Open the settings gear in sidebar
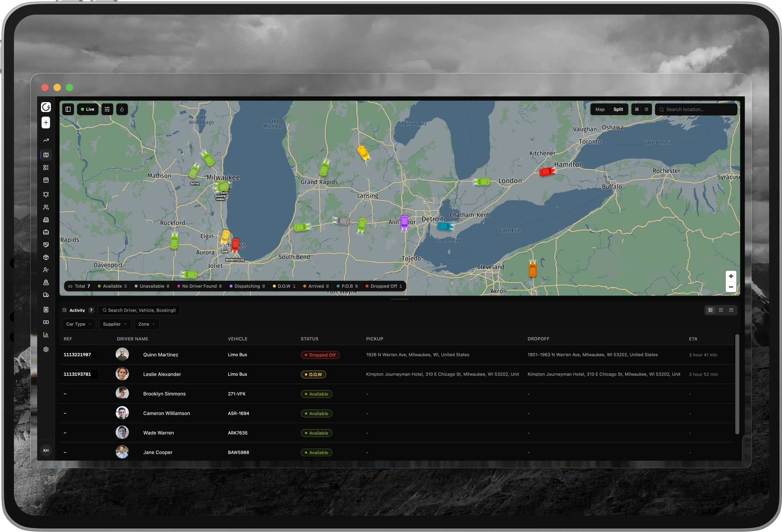 46,349
